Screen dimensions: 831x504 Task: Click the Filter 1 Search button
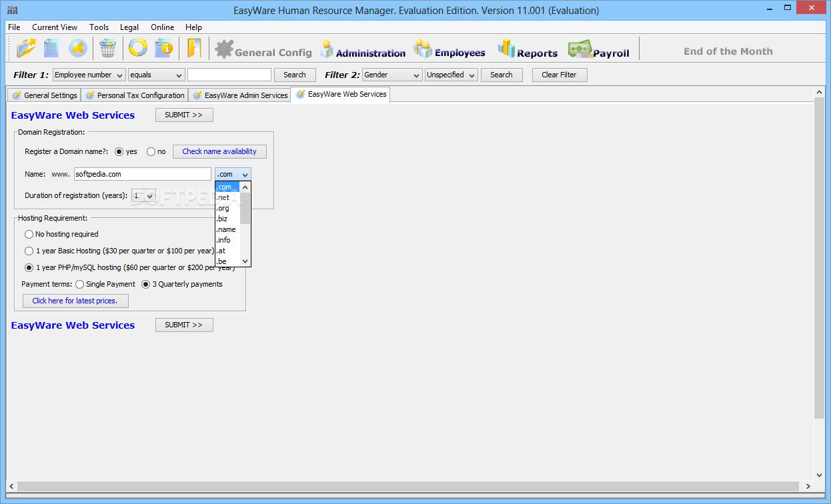pyautogui.click(x=295, y=75)
